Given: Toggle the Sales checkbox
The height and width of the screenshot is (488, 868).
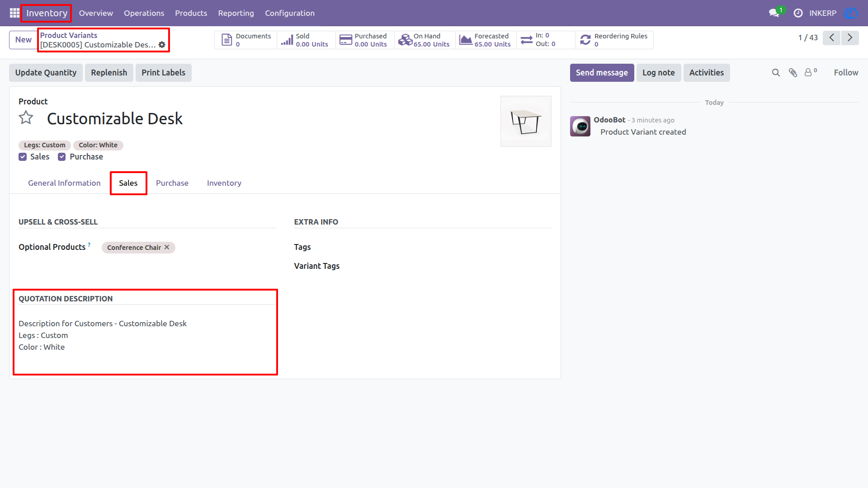Looking at the screenshot, I should click(23, 157).
